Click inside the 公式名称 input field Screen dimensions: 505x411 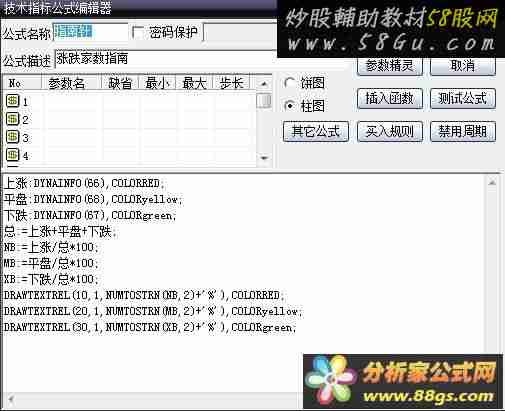tap(90, 32)
